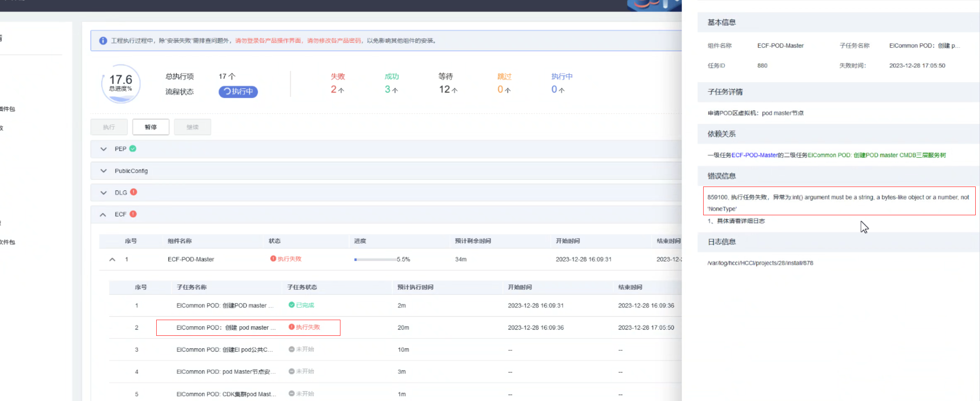Click the 20m estimated time of subtask 2
This screenshot has width=980, height=401.
pyautogui.click(x=403, y=328)
